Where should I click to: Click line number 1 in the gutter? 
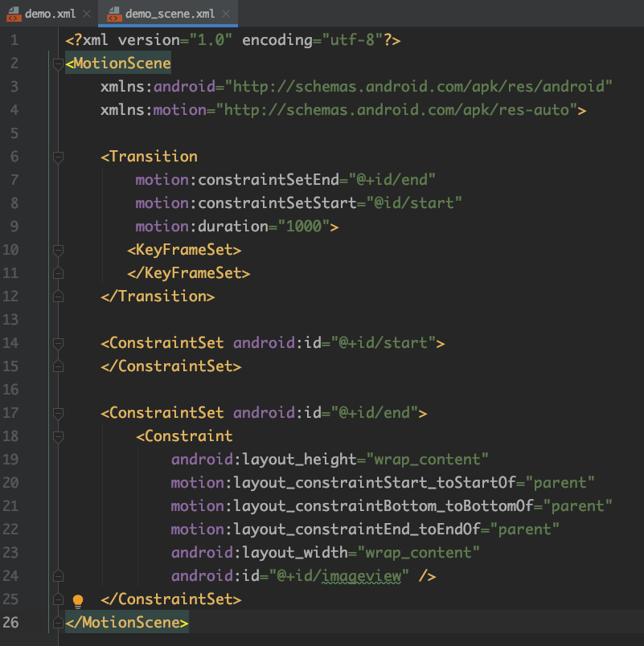14,40
